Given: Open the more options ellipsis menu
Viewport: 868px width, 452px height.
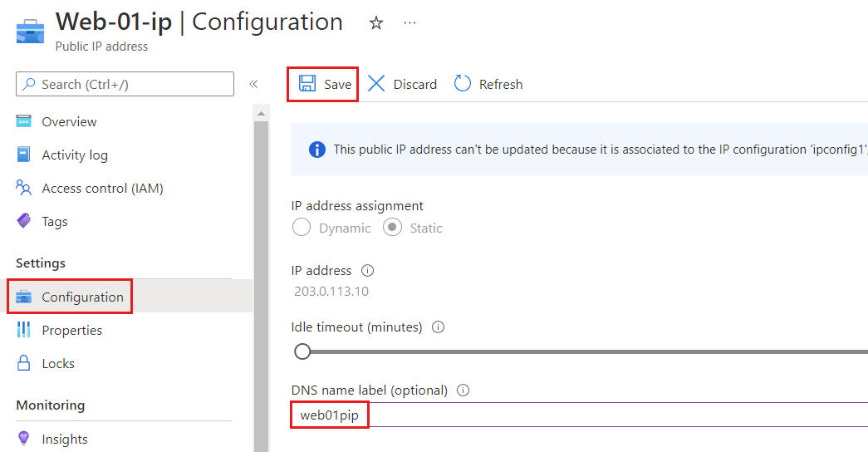Looking at the screenshot, I should click(x=409, y=23).
